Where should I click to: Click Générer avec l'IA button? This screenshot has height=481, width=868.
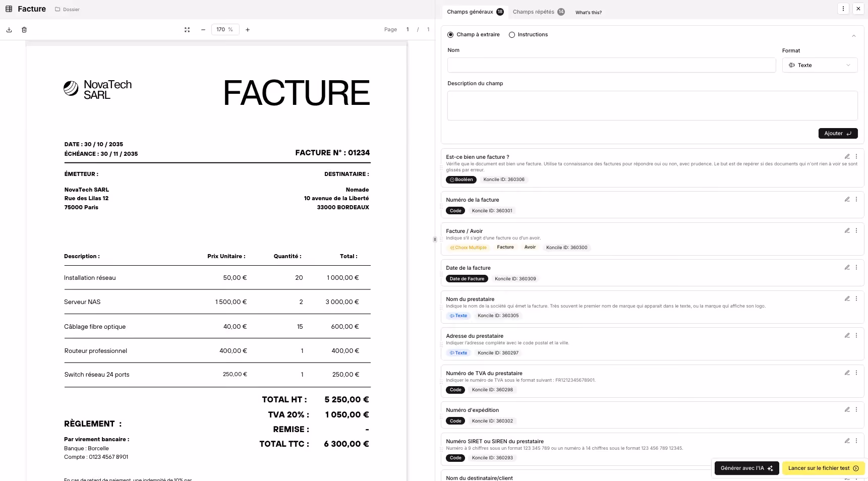coord(746,468)
